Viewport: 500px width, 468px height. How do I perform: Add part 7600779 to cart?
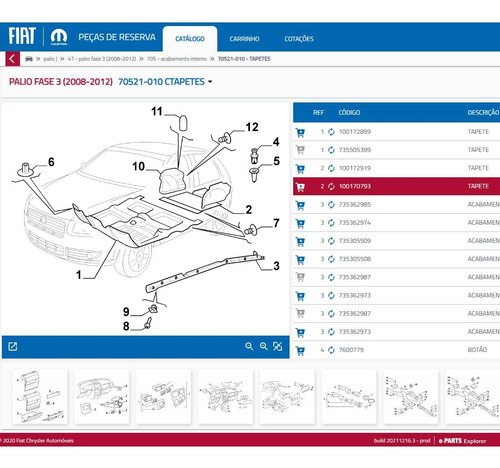coord(300,351)
